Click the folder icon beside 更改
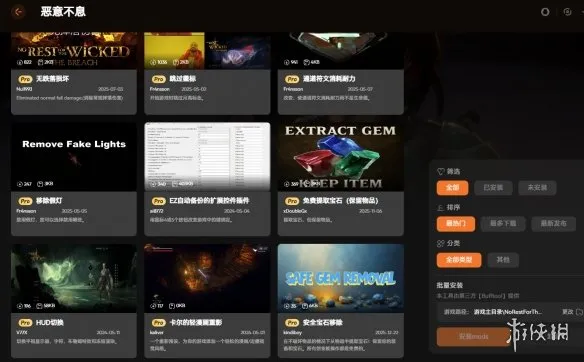 (x=579, y=312)
